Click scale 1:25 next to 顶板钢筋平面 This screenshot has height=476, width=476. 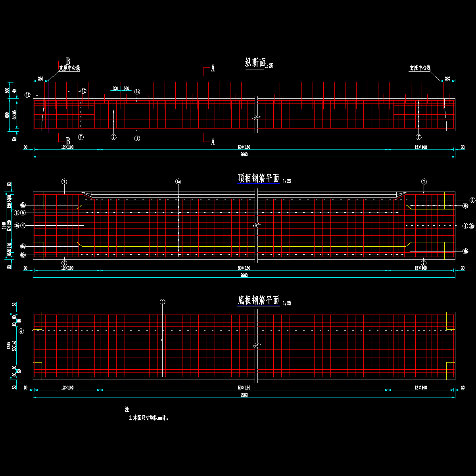tap(286, 182)
